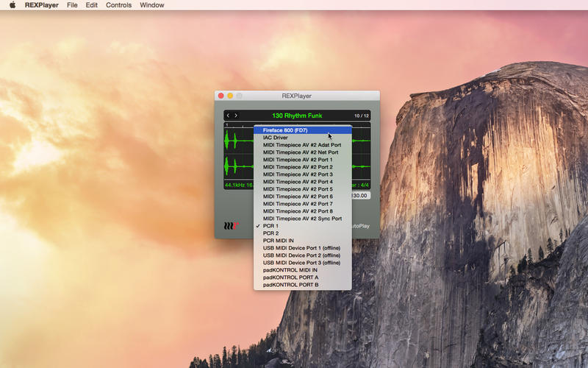Screen dimensions: 588x368
Task: Open the Controls menu
Action: pyautogui.click(x=118, y=5)
